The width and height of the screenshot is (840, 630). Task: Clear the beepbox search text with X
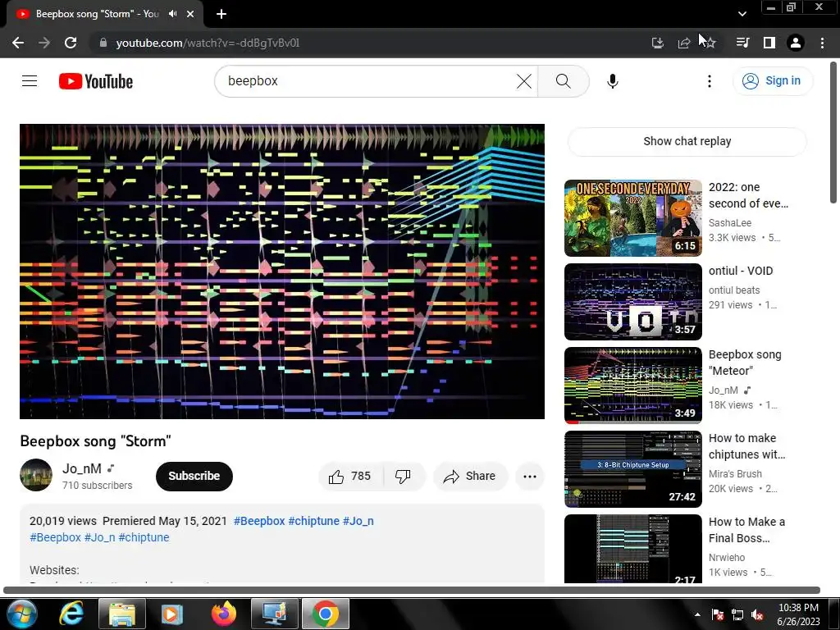click(x=524, y=81)
